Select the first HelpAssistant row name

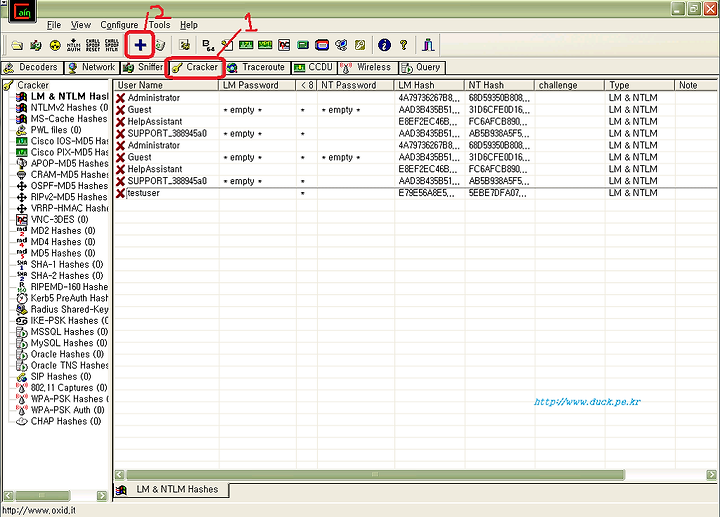(x=155, y=122)
